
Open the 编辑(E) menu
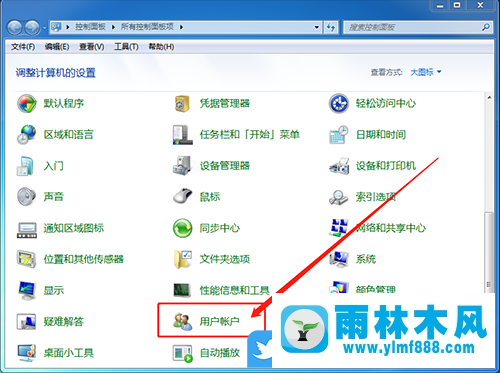click(x=57, y=47)
